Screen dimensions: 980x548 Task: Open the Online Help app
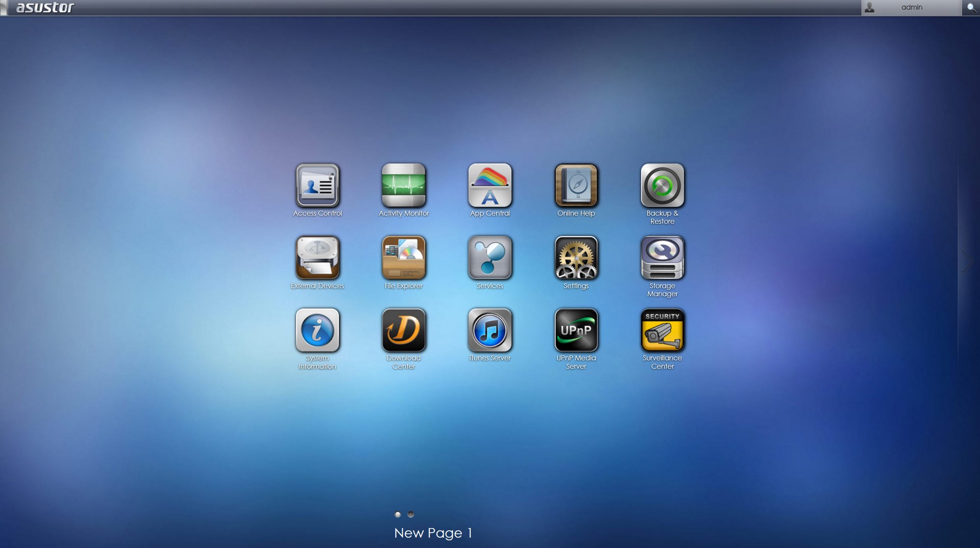click(x=576, y=185)
